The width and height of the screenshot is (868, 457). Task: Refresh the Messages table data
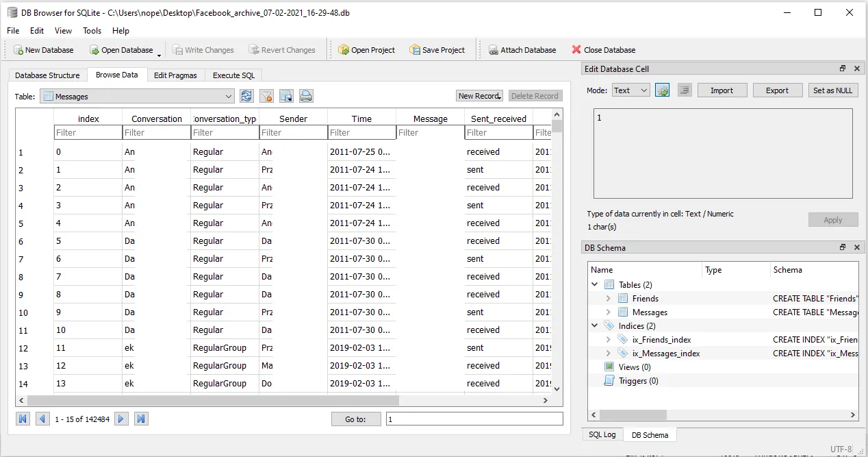246,96
